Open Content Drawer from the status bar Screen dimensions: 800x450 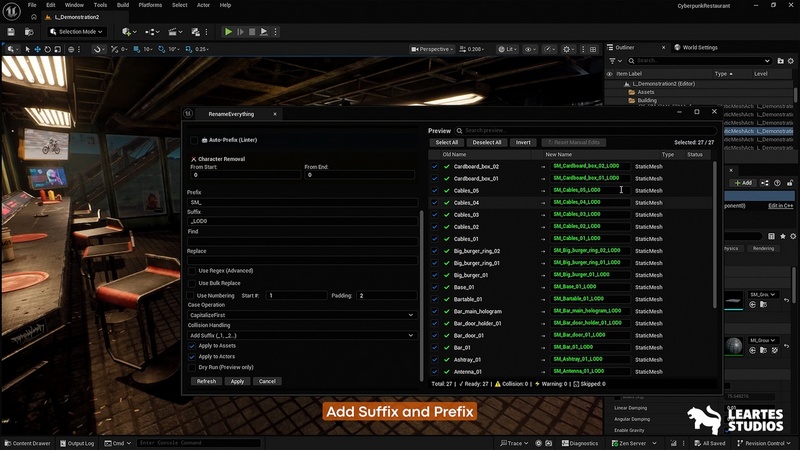pos(28,443)
